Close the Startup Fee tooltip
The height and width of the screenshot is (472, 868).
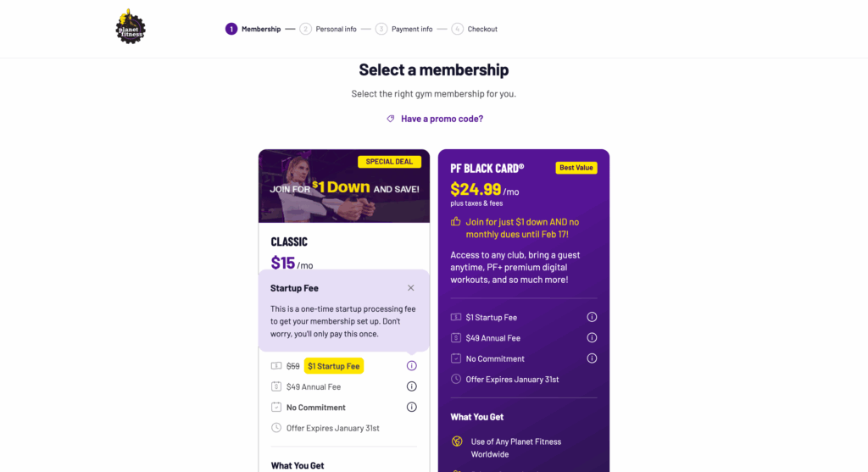pos(411,288)
